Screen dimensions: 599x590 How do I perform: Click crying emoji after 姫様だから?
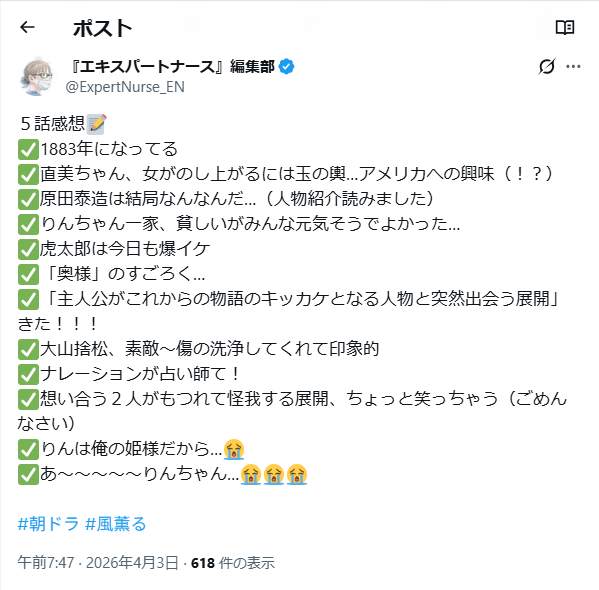point(234,449)
